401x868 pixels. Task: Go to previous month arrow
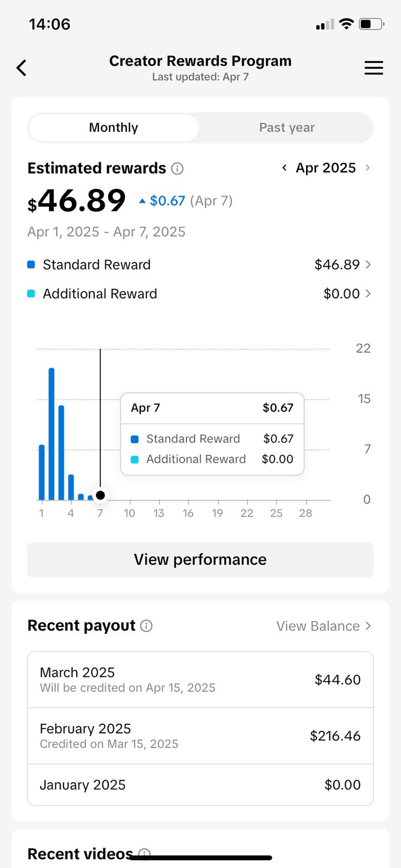(x=284, y=168)
